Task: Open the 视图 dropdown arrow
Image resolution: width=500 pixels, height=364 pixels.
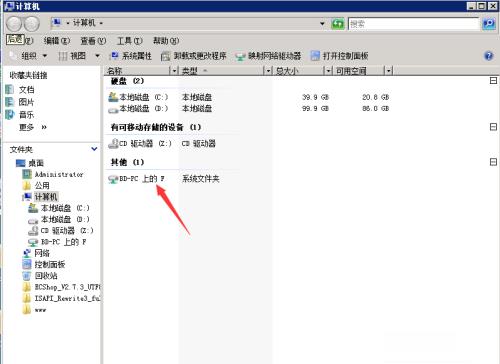Action: (x=97, y=56)
